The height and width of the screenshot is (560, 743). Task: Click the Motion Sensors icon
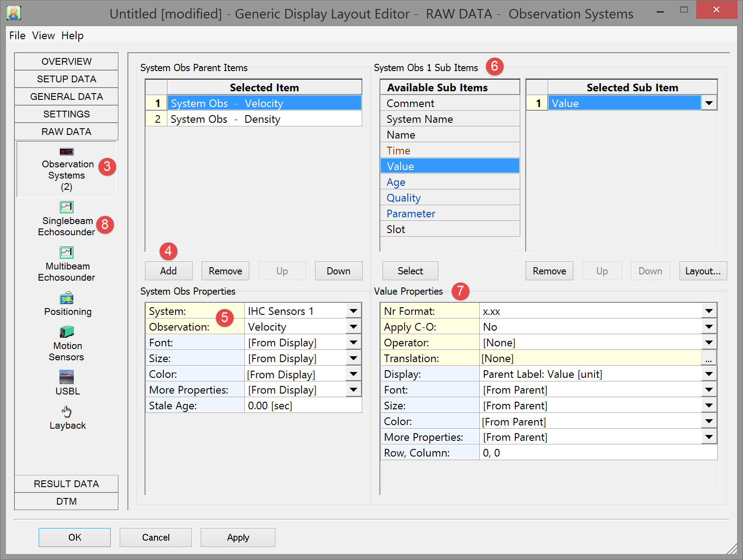point(67,332)
